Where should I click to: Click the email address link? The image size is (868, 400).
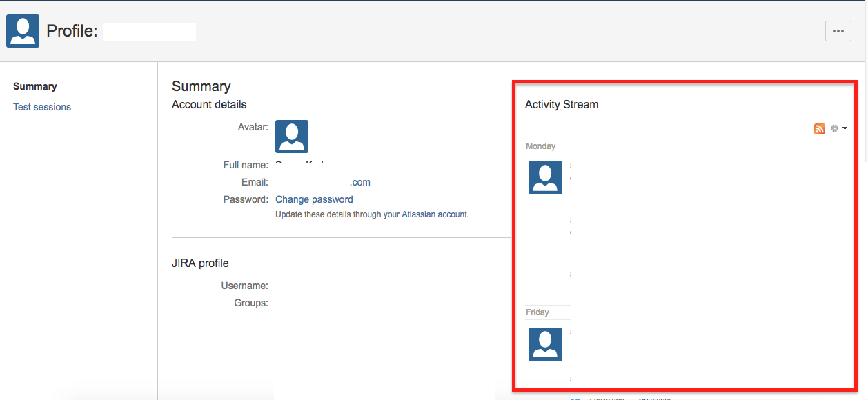pos(360,182)
